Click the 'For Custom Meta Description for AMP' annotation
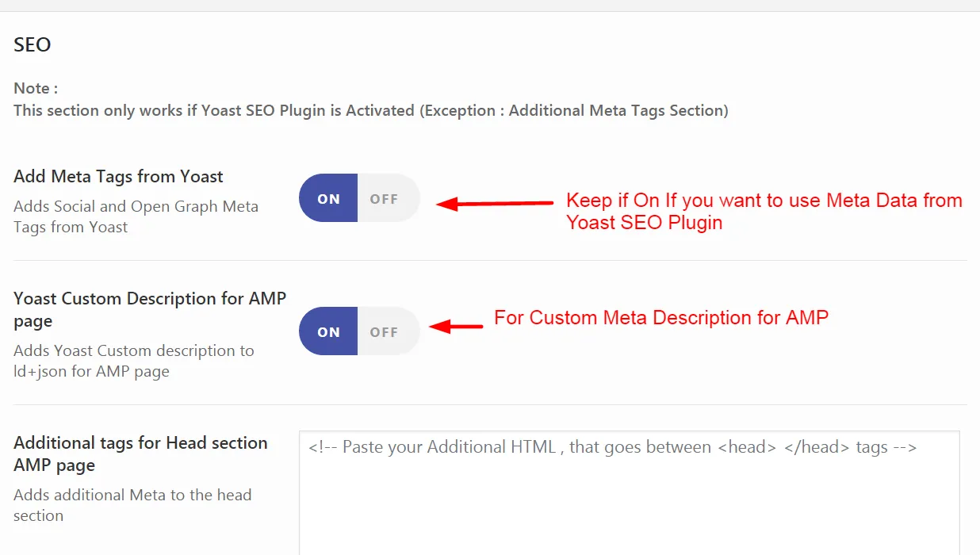 click(x=661, y=318)
